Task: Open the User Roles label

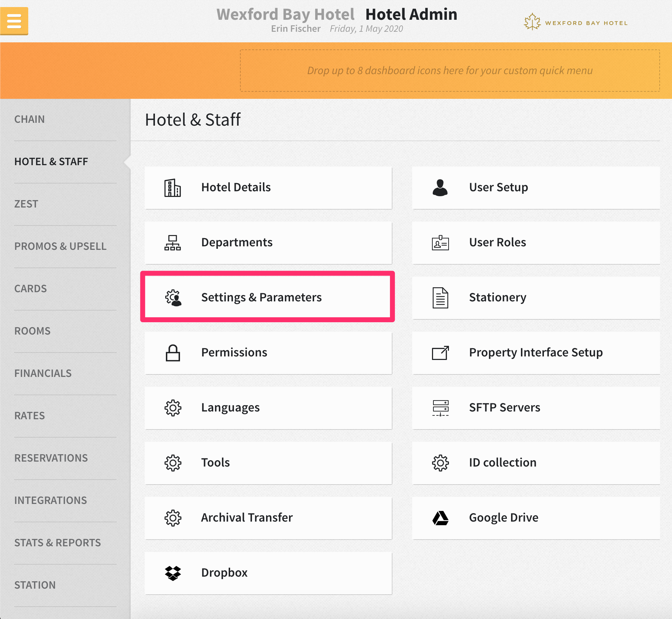Action: point(498,242)
